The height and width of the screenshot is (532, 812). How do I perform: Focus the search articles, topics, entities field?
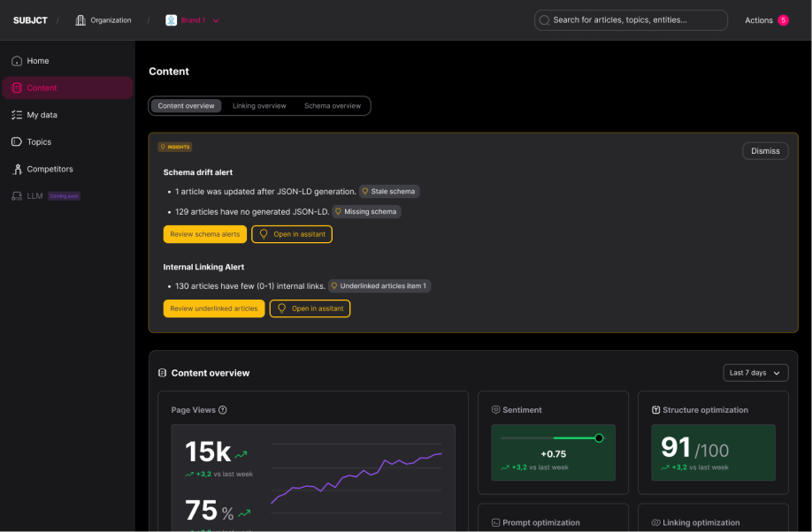click(631, 20)
